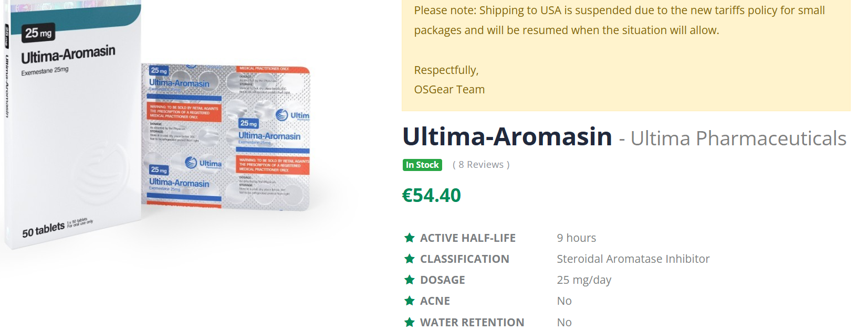The image size is (868, 331).
Task: Click the USA shipping suspension notice text
Action: coord(619,20)
